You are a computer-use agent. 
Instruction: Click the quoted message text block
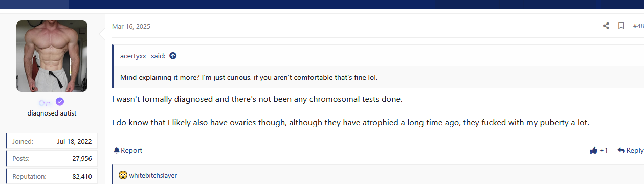249,77
